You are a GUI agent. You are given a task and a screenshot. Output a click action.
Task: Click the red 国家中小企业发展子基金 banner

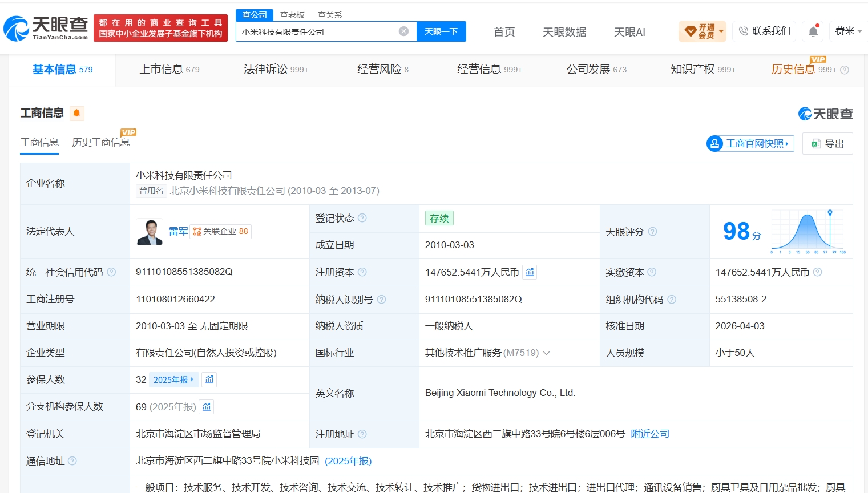point(160,28)
